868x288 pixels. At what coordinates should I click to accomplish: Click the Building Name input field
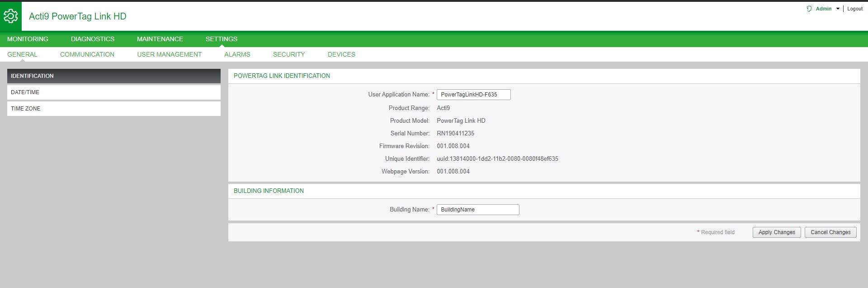click(x=478, y=210)
